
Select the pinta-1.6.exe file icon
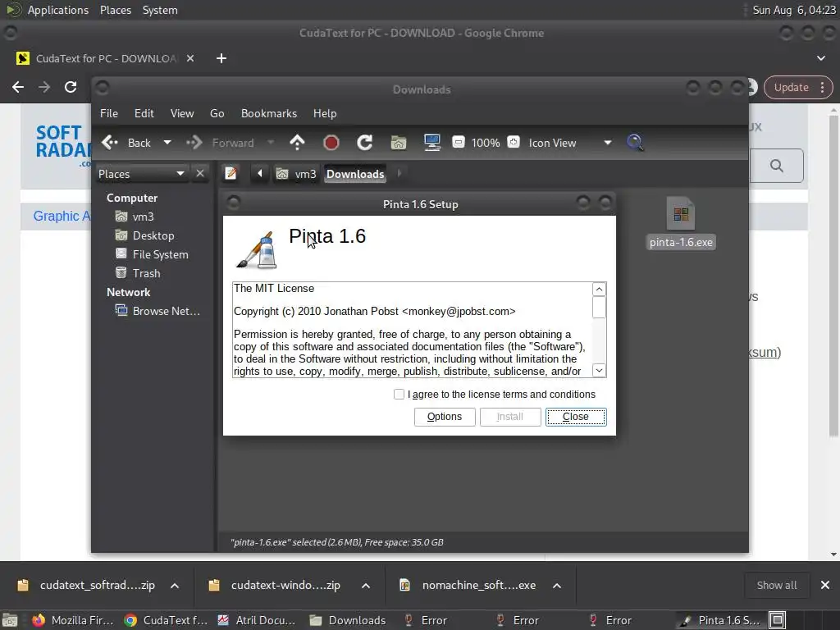681,216
